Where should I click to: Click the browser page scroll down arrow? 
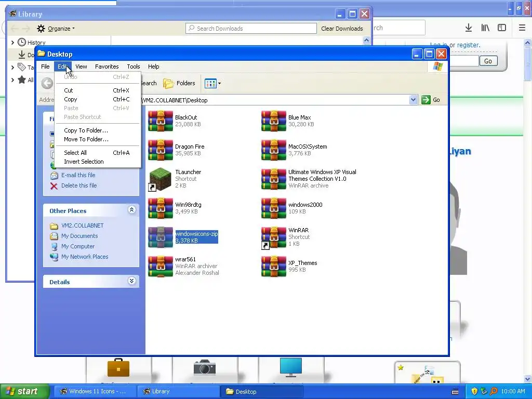(528, 379)
